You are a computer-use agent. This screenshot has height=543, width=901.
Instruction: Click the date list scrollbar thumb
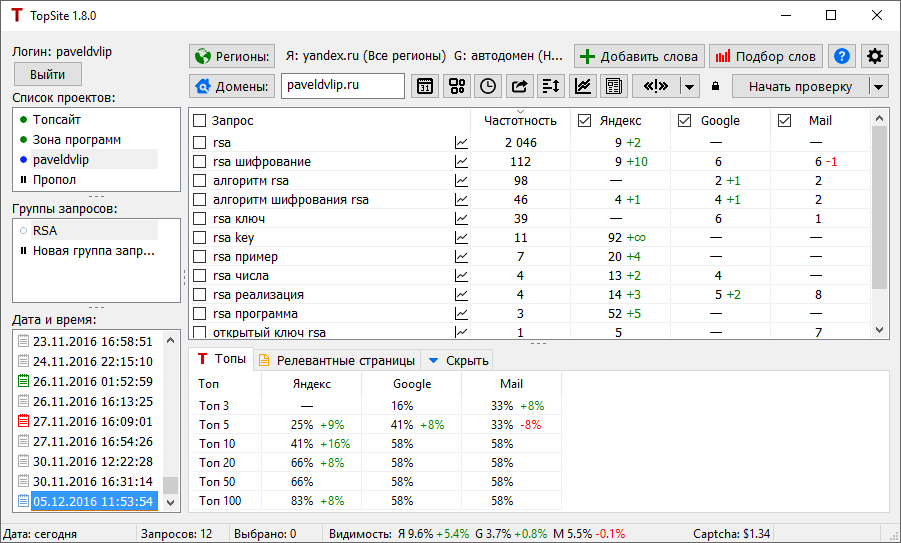[x=170, y=485]
